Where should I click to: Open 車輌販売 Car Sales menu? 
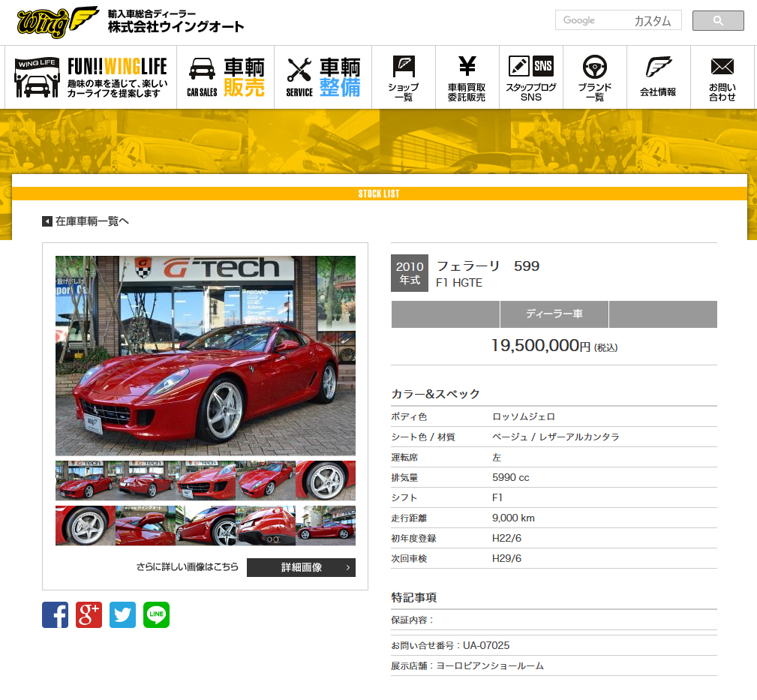[x=226, y=77]
